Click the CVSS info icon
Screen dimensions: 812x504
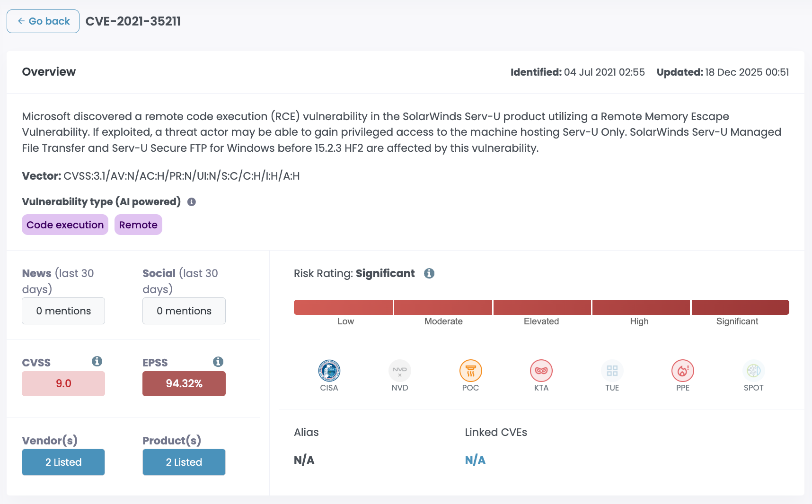[97, 362]
